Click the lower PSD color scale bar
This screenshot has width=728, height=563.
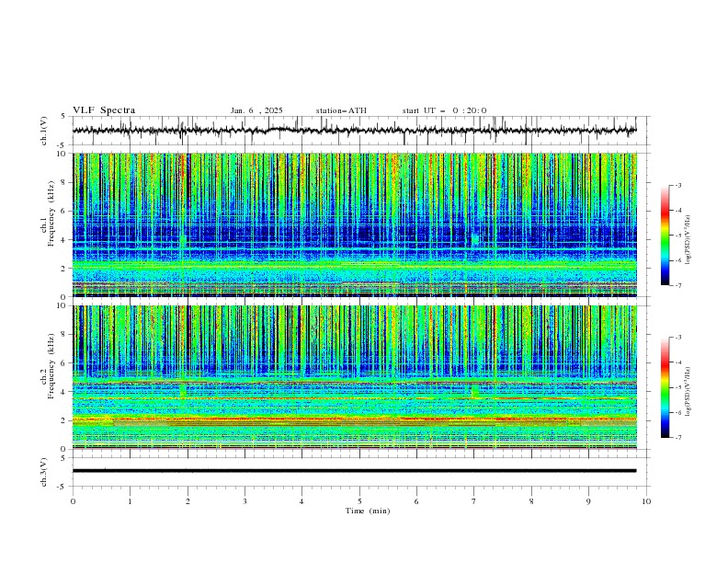click(665, 387)
